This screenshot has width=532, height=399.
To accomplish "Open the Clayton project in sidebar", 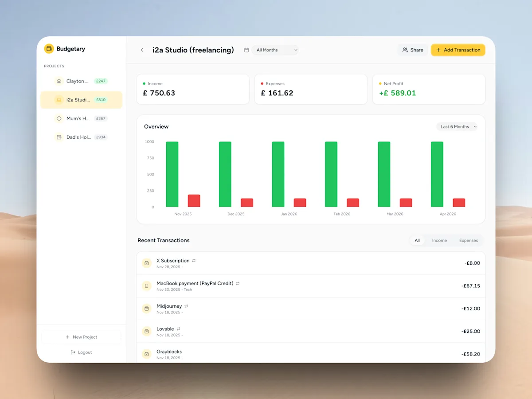I will 81,81.
